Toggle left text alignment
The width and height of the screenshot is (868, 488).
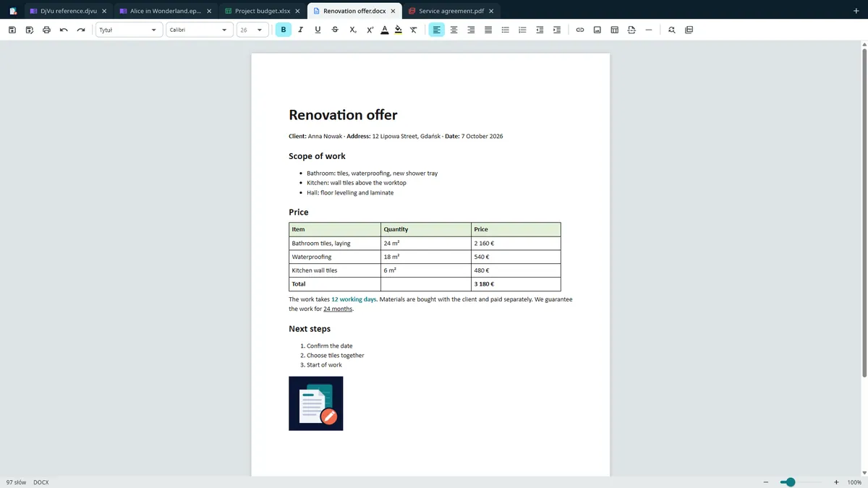[x=437, y=30]
